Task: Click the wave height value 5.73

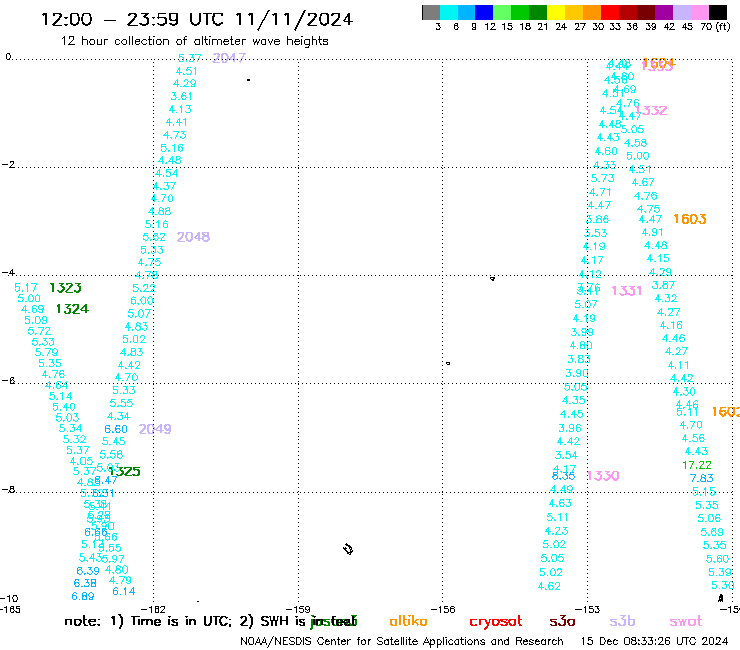Action: 603,178
